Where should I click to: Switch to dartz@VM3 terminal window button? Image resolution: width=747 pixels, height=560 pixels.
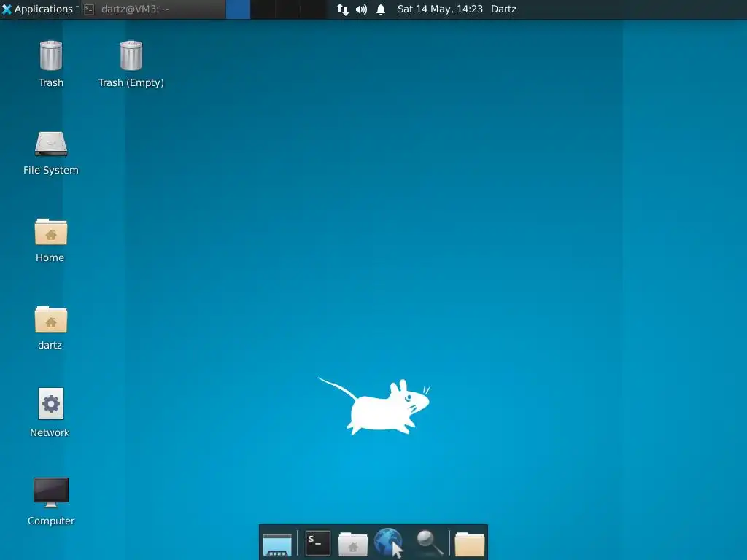click(152, 9)
